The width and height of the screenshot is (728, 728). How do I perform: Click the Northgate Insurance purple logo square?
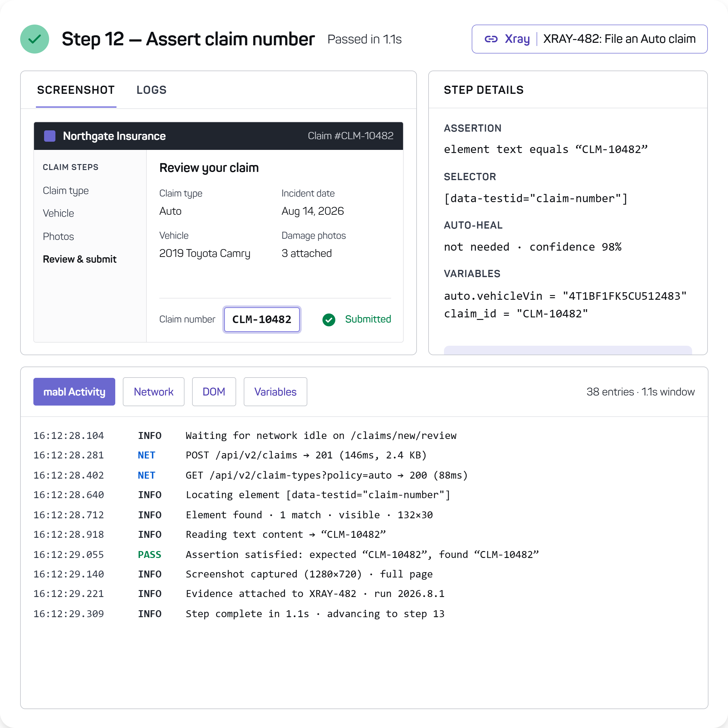[x=50, y=136]
